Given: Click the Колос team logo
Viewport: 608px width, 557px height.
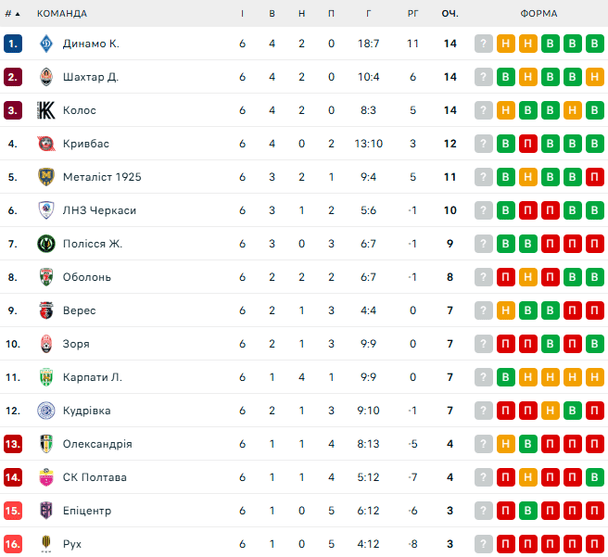Looking at the screenshot, I should pos(45,110).
